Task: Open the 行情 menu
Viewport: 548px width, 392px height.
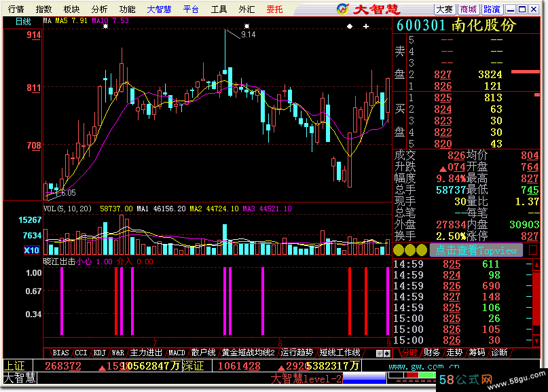Action: [16, 9]
